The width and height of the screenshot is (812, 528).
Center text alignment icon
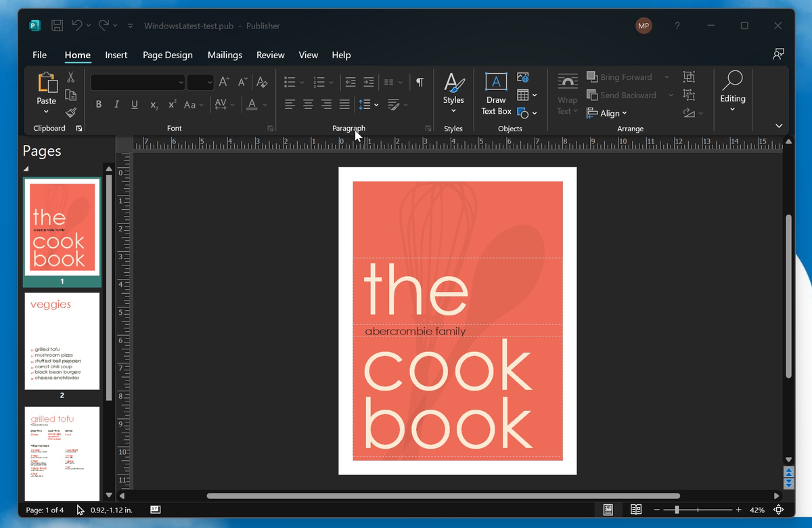[308, 104]
